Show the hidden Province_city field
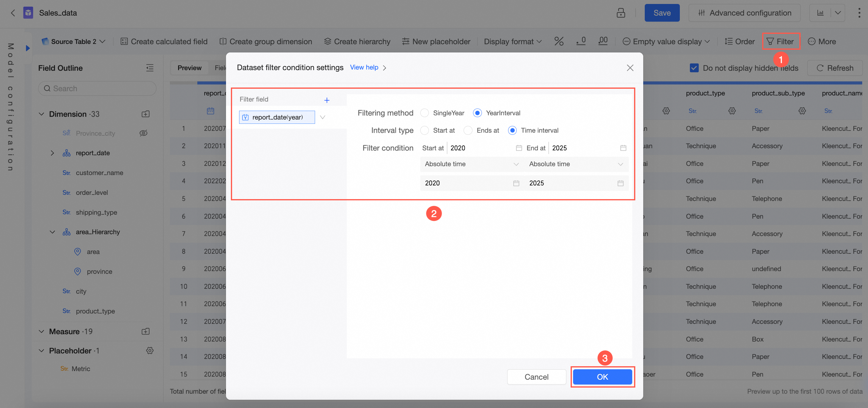This screenshot has width=868, height=408. (x=144, y=133)
